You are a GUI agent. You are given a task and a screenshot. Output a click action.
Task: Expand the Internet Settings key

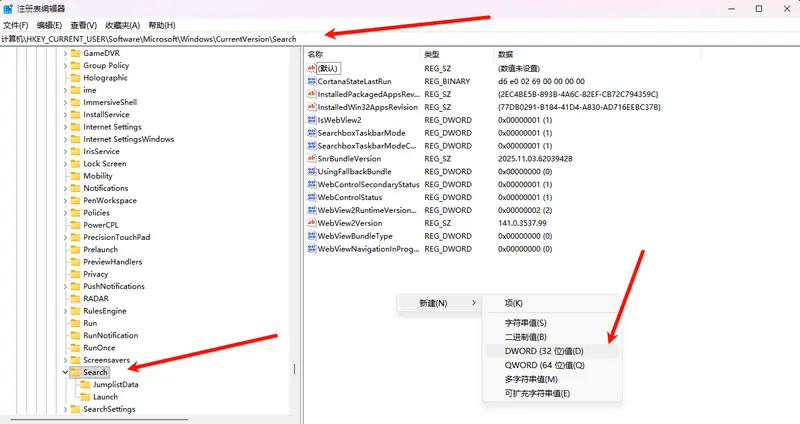click(65, 127)
